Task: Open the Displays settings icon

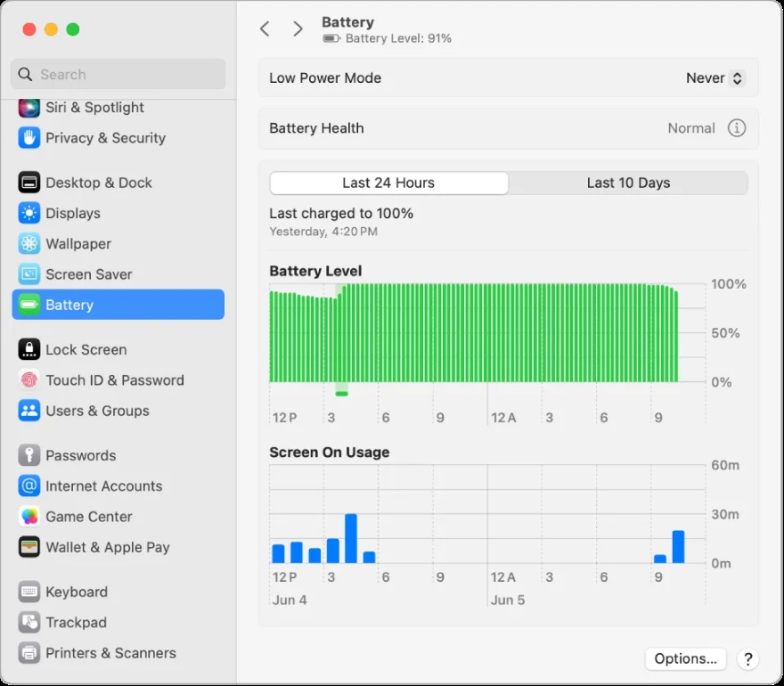Action: [28, 213]
